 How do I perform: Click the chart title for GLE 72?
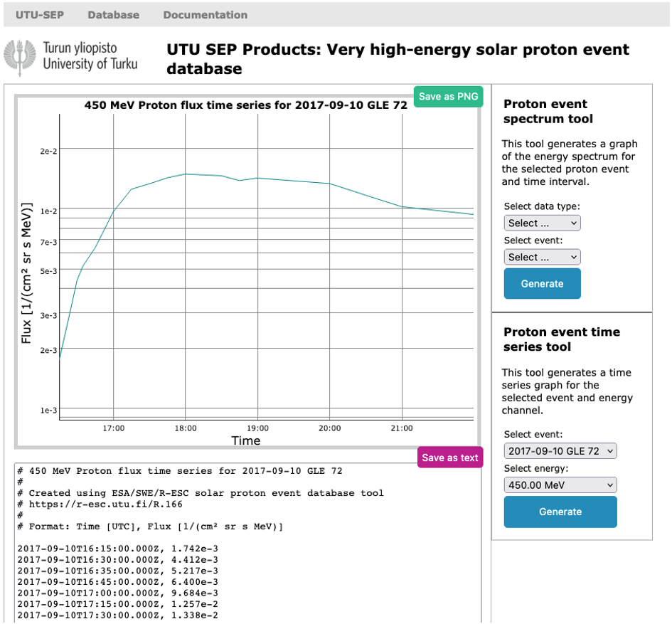point(246,105)
